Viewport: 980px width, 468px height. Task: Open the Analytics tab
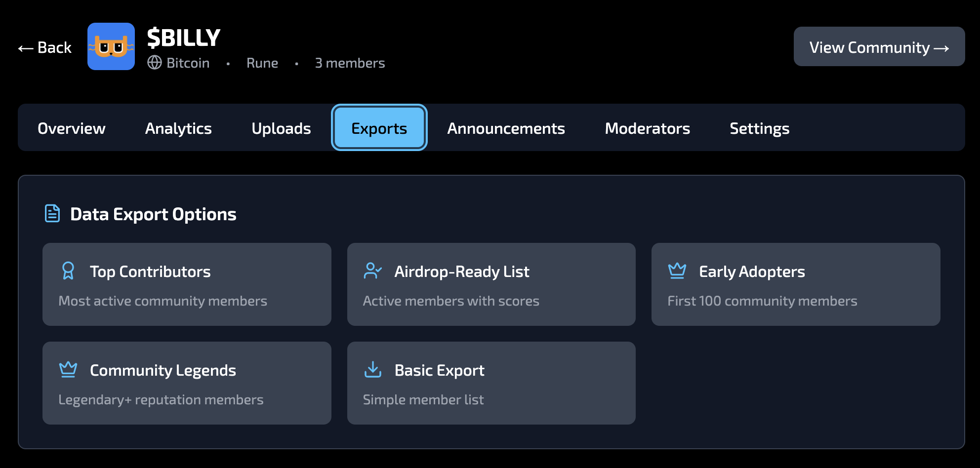(178, 128)
